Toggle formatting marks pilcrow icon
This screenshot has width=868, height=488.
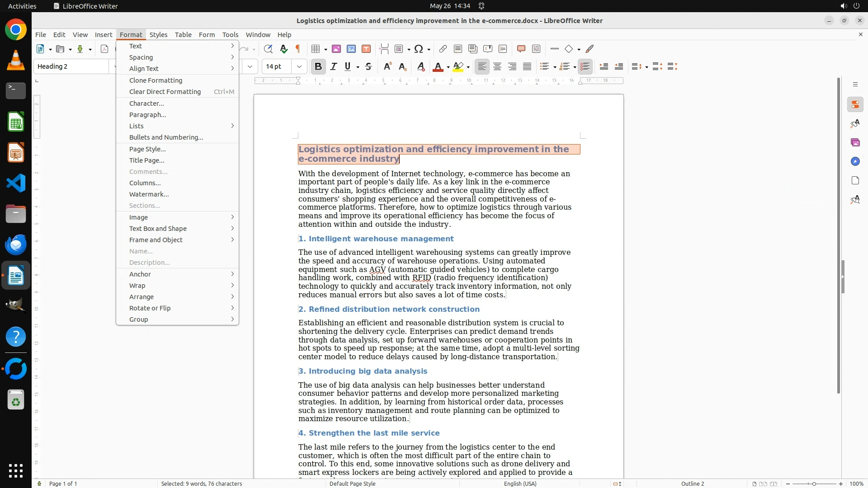[298, 49]
